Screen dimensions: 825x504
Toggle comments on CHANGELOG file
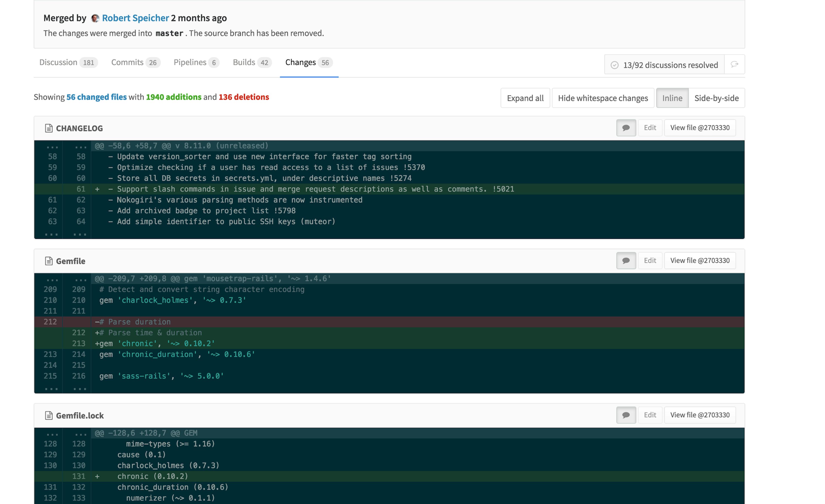point(626,128)
